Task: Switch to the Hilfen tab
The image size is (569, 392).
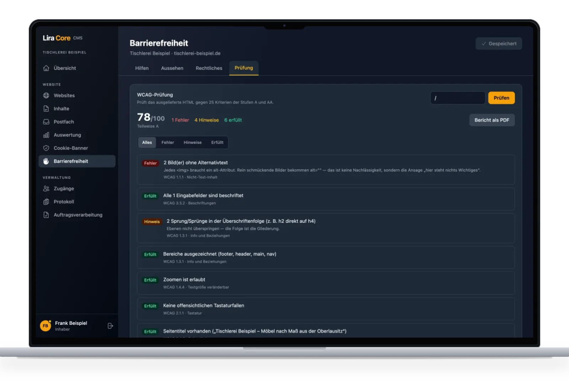Action: (x=142, y=68)
